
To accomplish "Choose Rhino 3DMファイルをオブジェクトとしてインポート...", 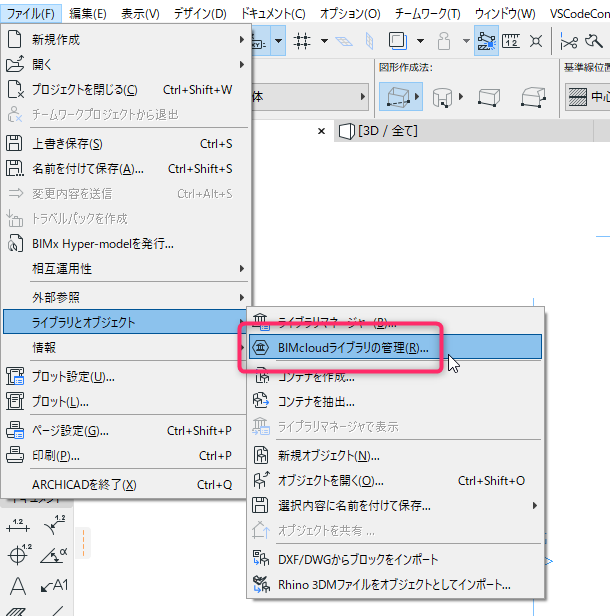I will click(x=396, y=585).
